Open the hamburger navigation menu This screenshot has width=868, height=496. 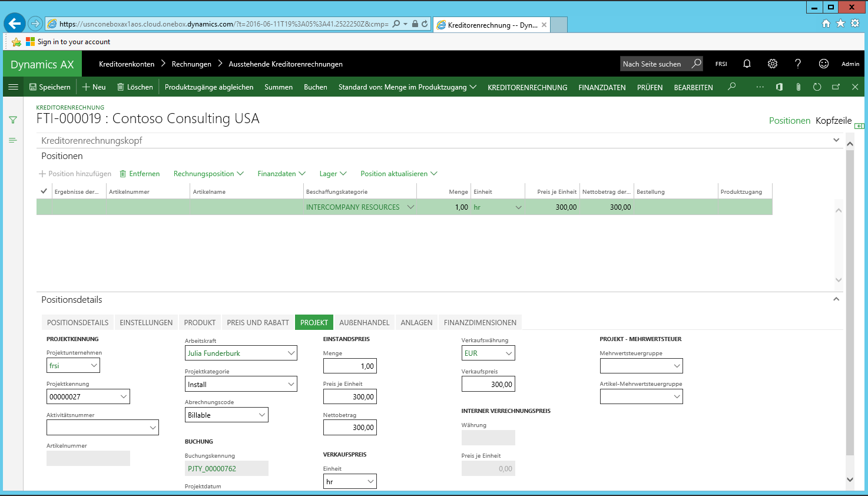point(13,87)
